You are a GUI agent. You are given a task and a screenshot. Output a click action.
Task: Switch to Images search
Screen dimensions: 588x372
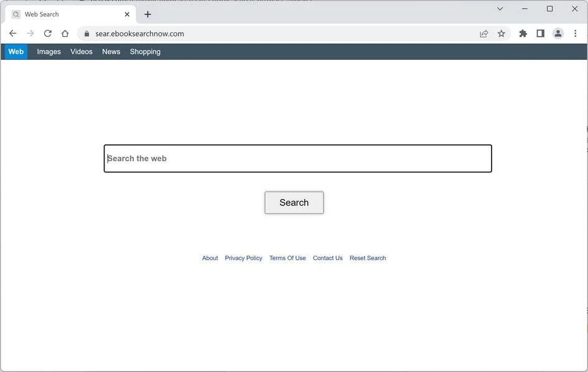[49, 52]
